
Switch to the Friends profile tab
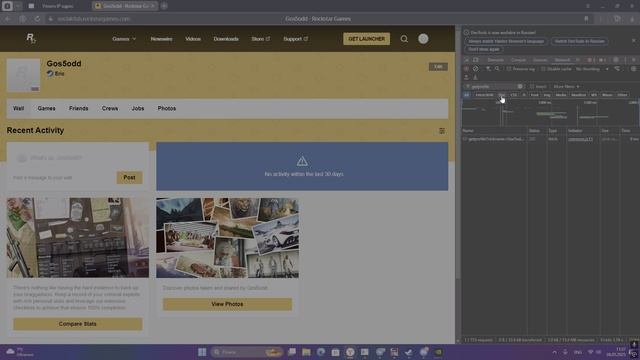pyautogui.click(x=78, y=109)
